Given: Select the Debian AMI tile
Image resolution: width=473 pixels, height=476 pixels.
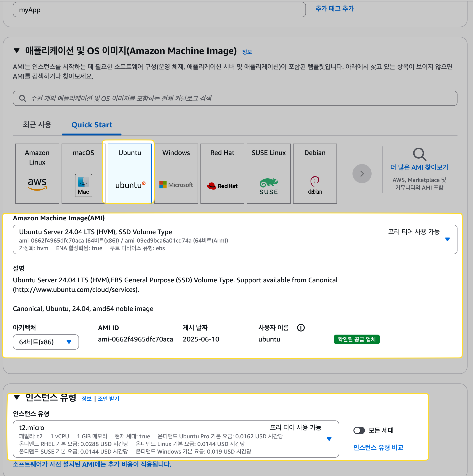Looking at the screenshot, I should pos(315,173).
